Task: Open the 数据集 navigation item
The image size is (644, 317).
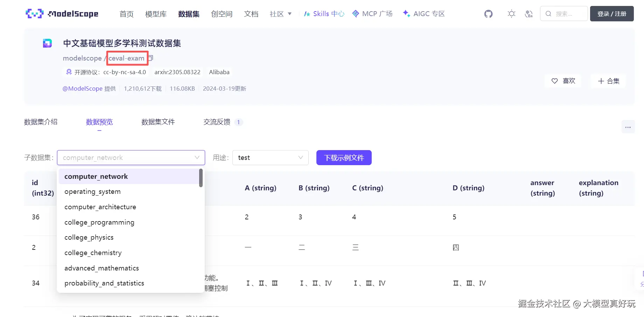Action: (x=189, y=14)
